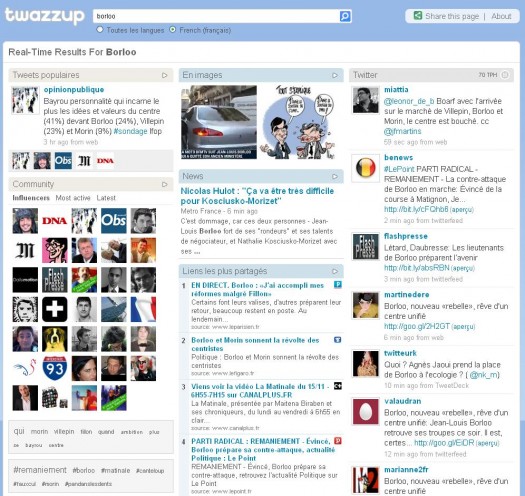This screenshot has width=525, height=496.
Task: Click the white cross on black avatar
Action: [55, 309]
